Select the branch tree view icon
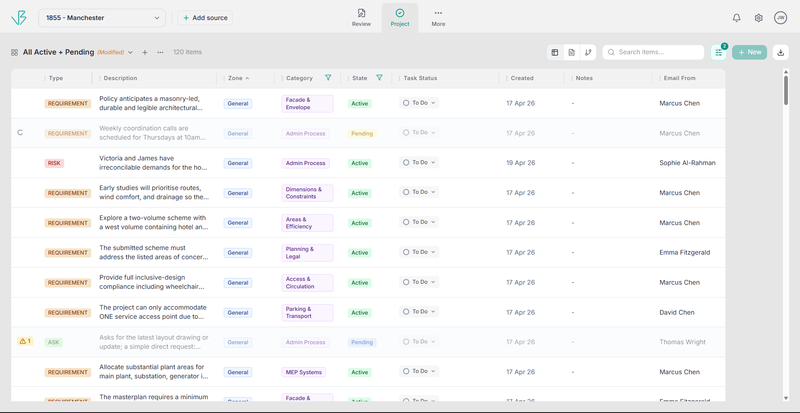Viewport: 800px width, 413px height. (x=588, y=52)
